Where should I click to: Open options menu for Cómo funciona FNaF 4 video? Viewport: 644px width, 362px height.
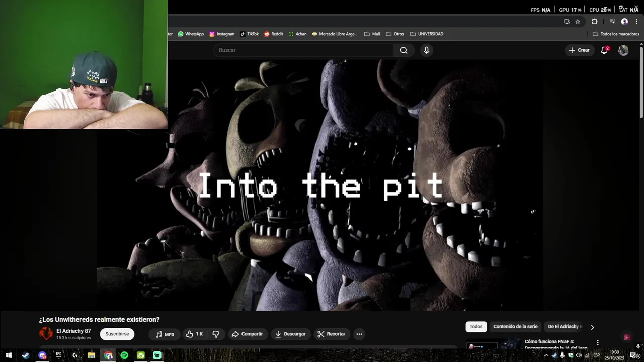pyautogui.click(x=598, y=342)
